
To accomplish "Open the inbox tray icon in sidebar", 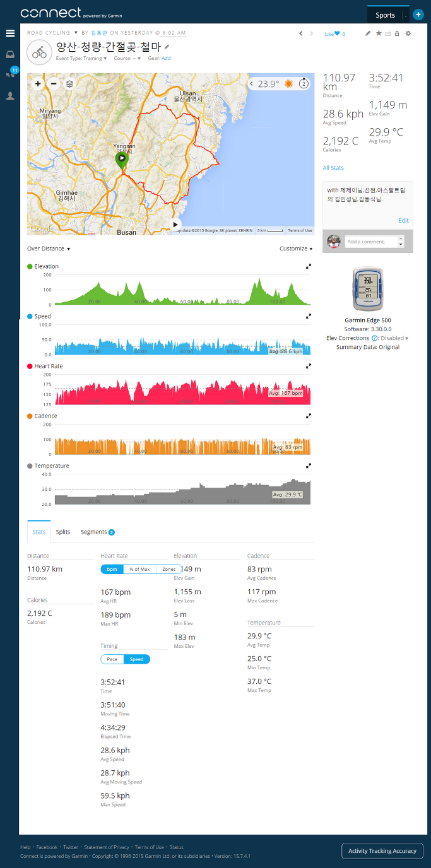I will [10, 54].
